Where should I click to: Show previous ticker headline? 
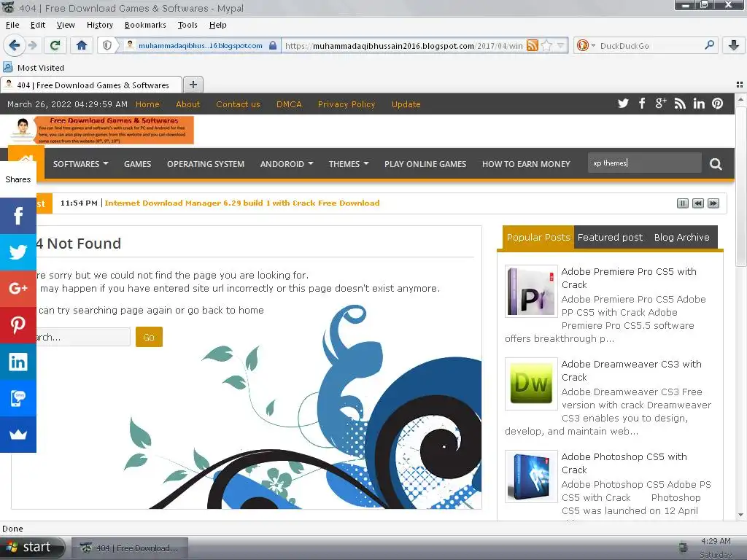click(x=698, y=203)
